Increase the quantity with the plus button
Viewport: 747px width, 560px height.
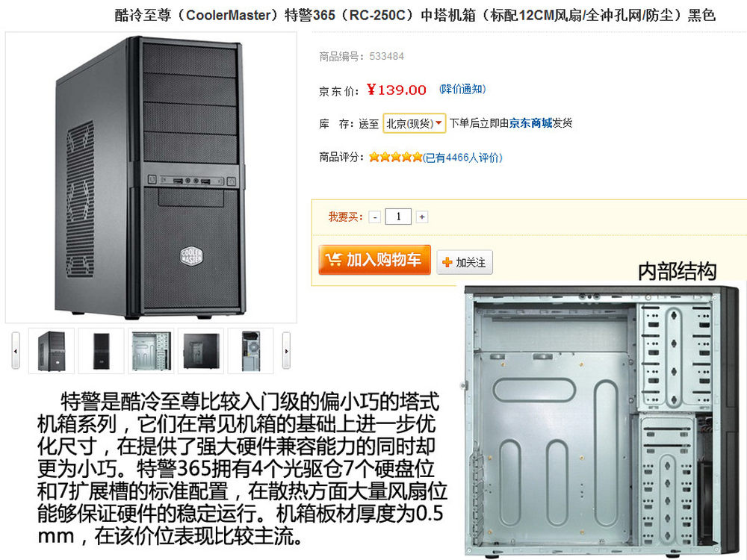(421, 217)
